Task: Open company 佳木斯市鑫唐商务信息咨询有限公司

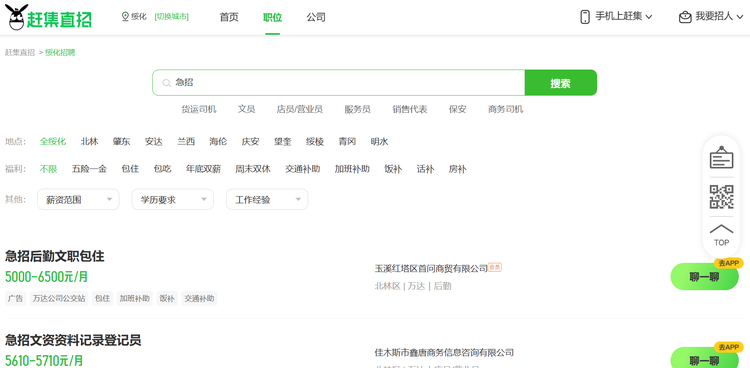Action: (x=444, y=353)
